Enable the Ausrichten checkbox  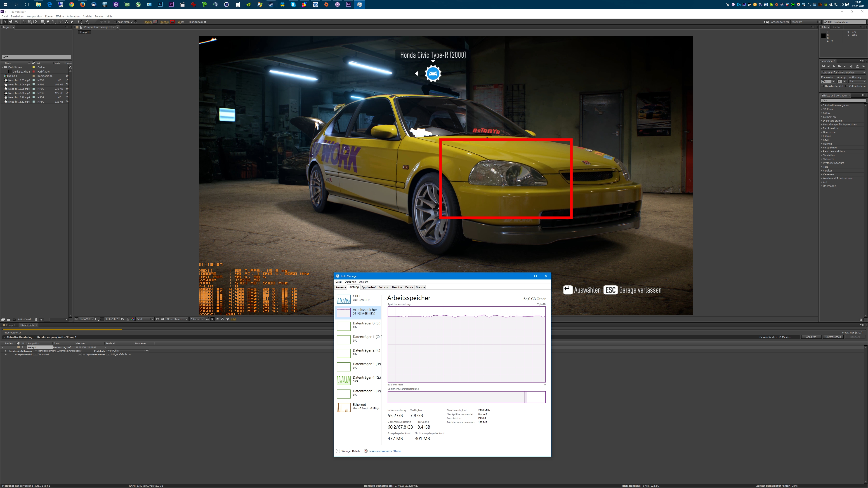(x=115, y=22)
